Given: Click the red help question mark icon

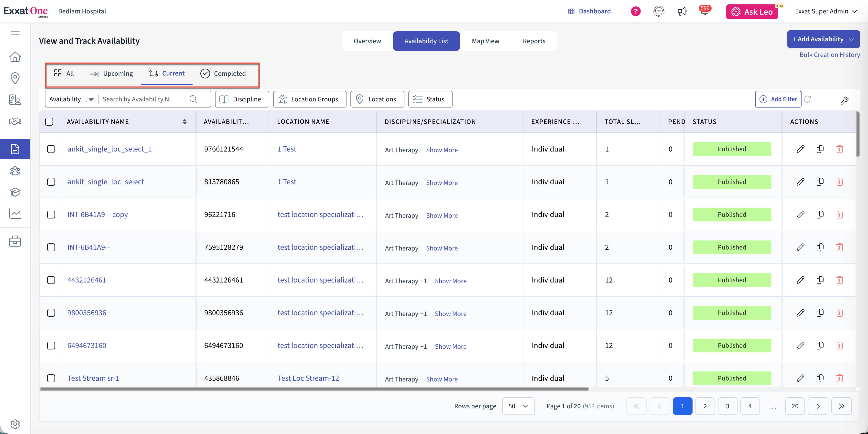Looking at the screenshot, I should pos(636,11).
